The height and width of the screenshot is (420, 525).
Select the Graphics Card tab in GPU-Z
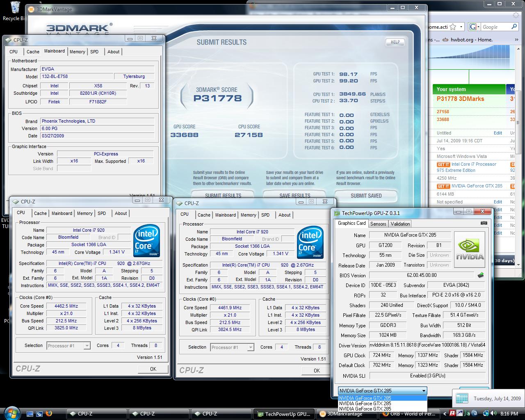[352, 223]
